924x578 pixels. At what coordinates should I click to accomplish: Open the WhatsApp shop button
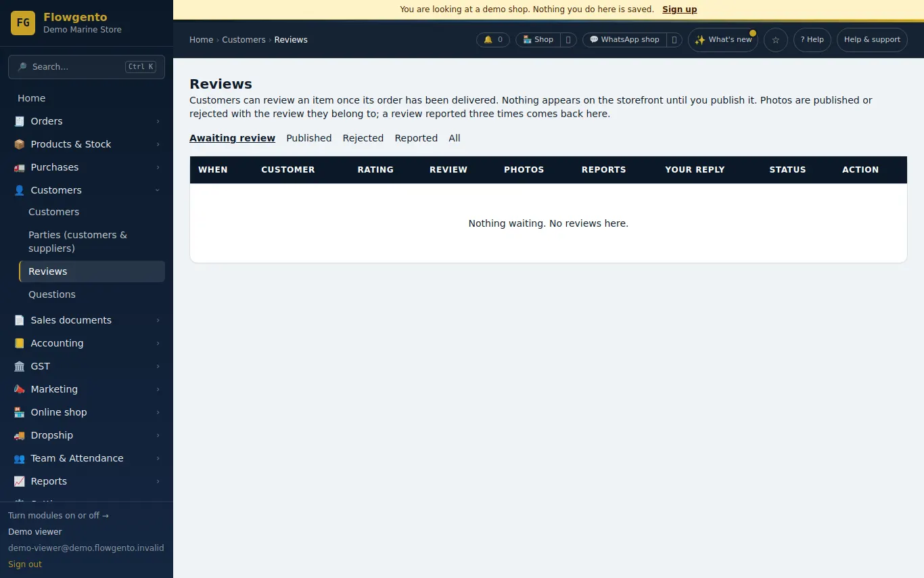tap(624, 40)
